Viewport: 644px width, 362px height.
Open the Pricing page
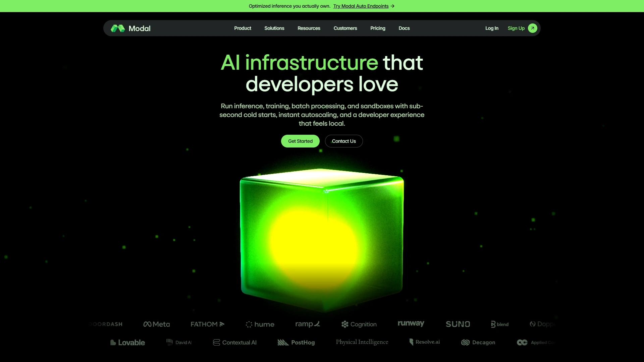(378, 28)
